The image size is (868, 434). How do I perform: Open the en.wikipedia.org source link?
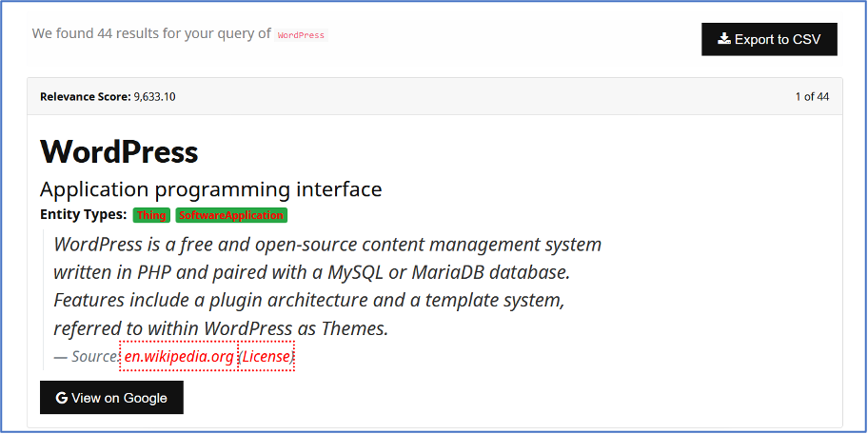179,357
